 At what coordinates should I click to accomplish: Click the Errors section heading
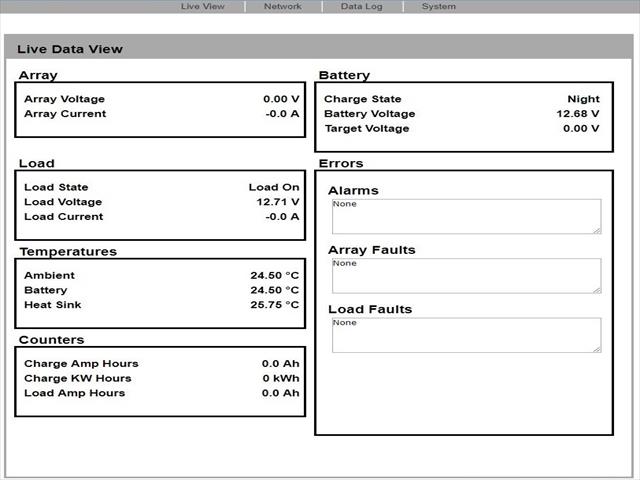click(341, 164)
